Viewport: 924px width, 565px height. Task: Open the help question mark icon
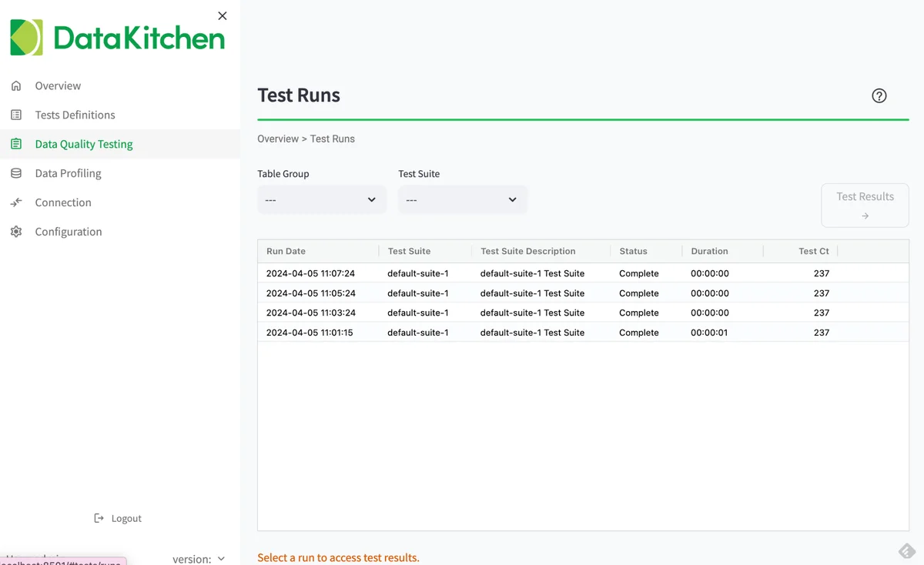pos(879,95)
